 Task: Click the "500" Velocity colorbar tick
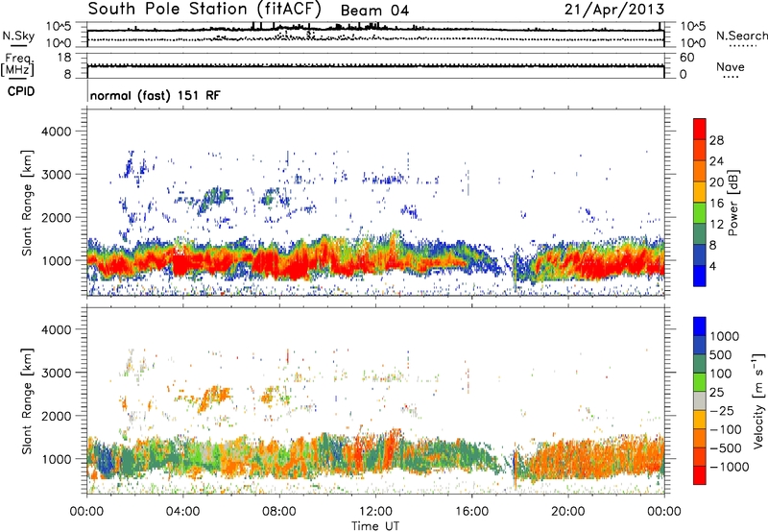[720, 355]
